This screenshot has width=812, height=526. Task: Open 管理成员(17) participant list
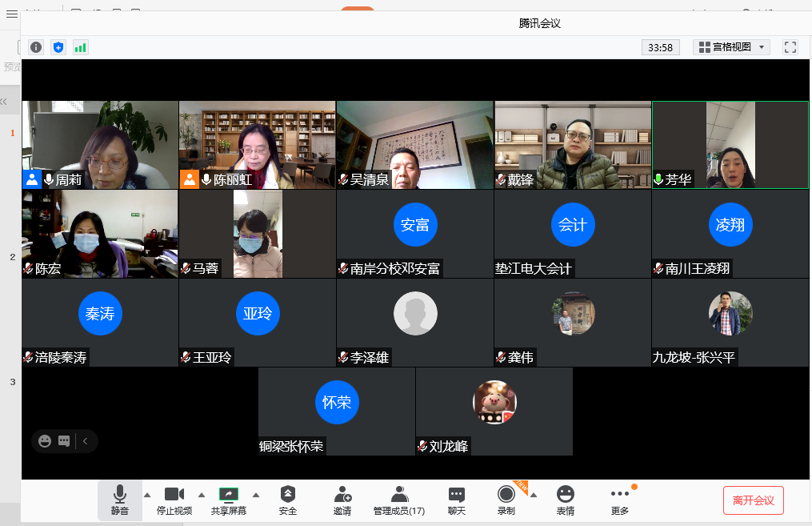point(399,500)
